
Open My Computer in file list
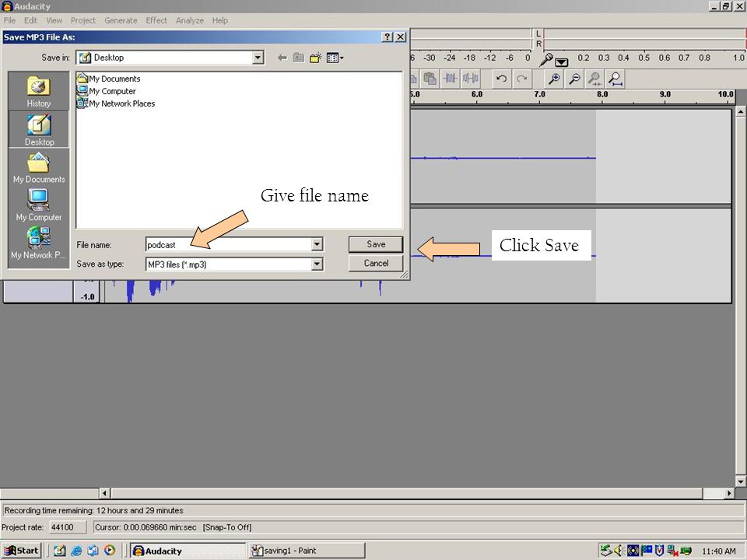pyautogui.click(x=107, y=91)
